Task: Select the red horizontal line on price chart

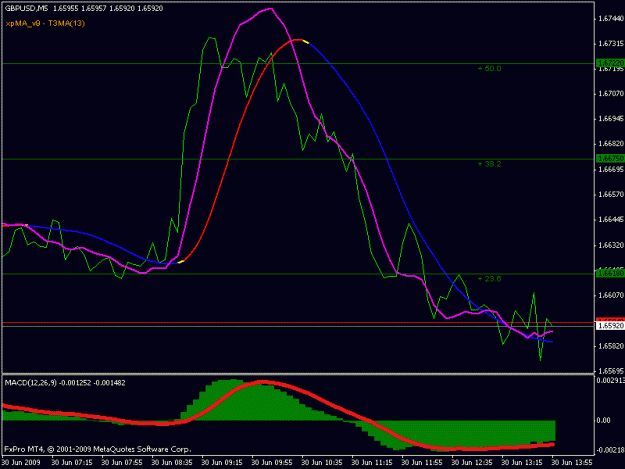Action: (x=298, y=322)
